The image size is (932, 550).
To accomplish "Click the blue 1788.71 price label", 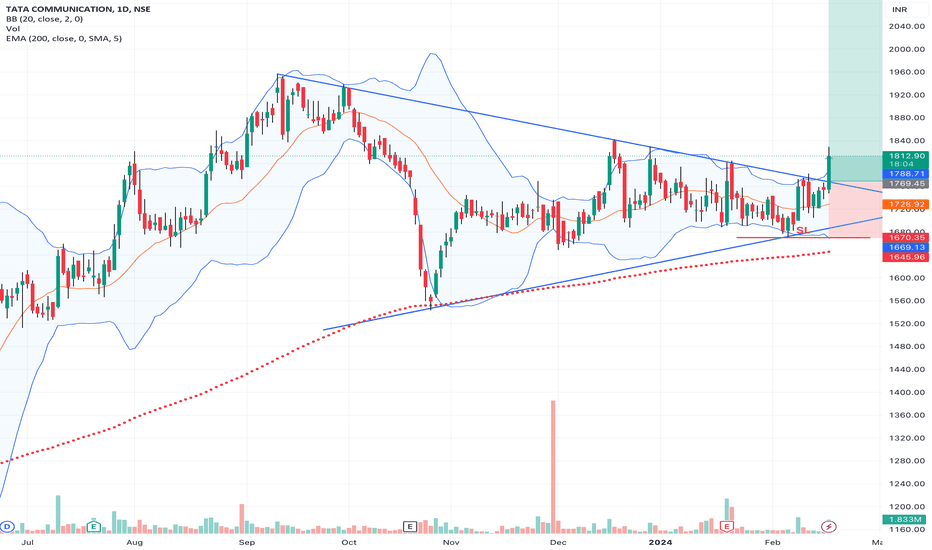I will 905,174.
